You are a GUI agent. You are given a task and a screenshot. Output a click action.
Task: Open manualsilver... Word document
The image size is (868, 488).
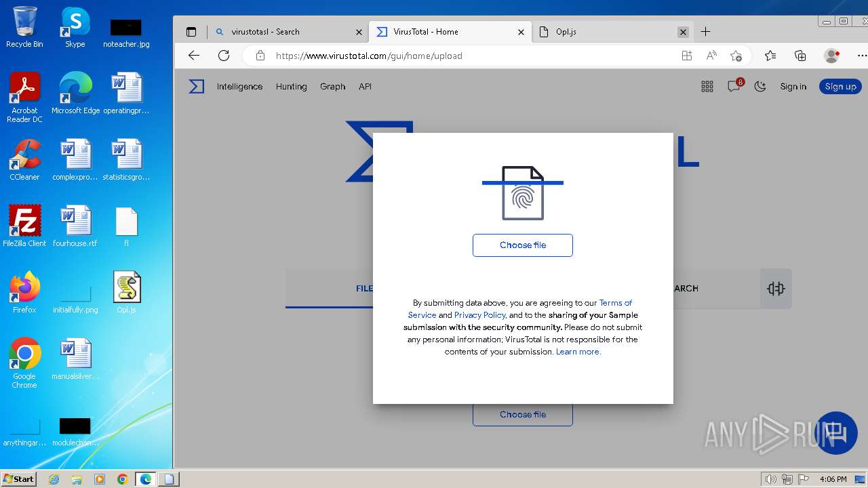point(75,359)
